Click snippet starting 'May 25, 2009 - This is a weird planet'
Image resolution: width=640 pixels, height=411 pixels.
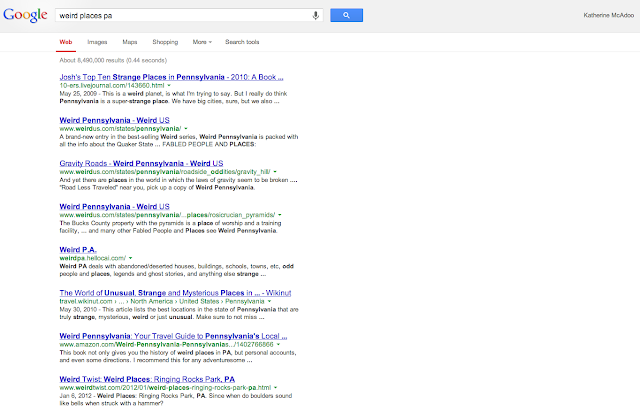tap(173, 97)
